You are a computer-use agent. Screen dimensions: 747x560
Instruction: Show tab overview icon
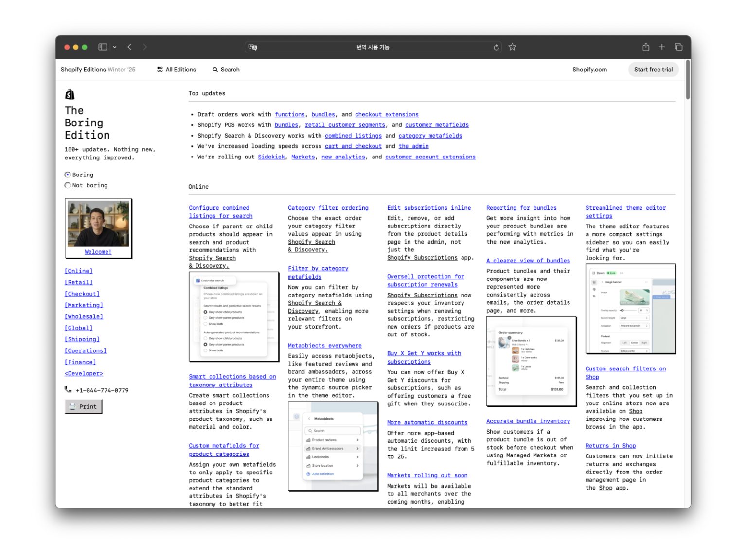[678, 47]
